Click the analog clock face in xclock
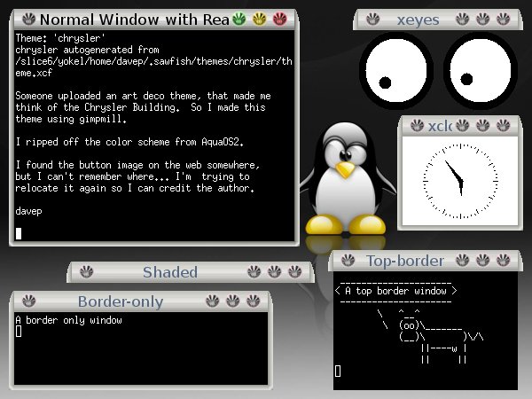532x399 pixels. (460, 181)
